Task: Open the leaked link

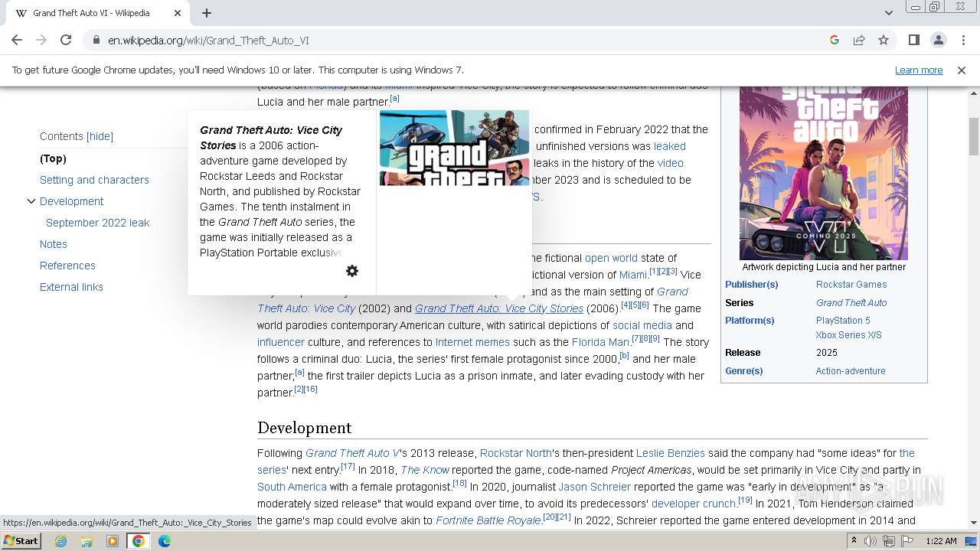Action: click(669, 146)
